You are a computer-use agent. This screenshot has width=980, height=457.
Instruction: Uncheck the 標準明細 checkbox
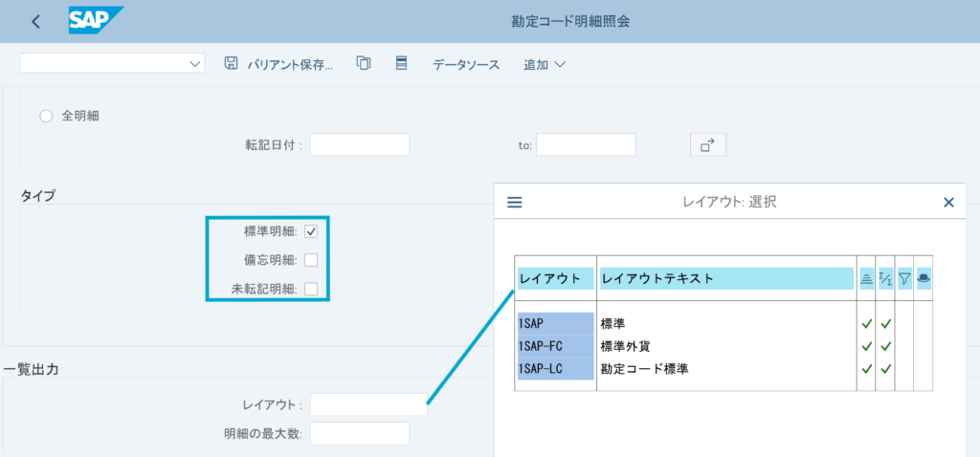click(311, 231)
